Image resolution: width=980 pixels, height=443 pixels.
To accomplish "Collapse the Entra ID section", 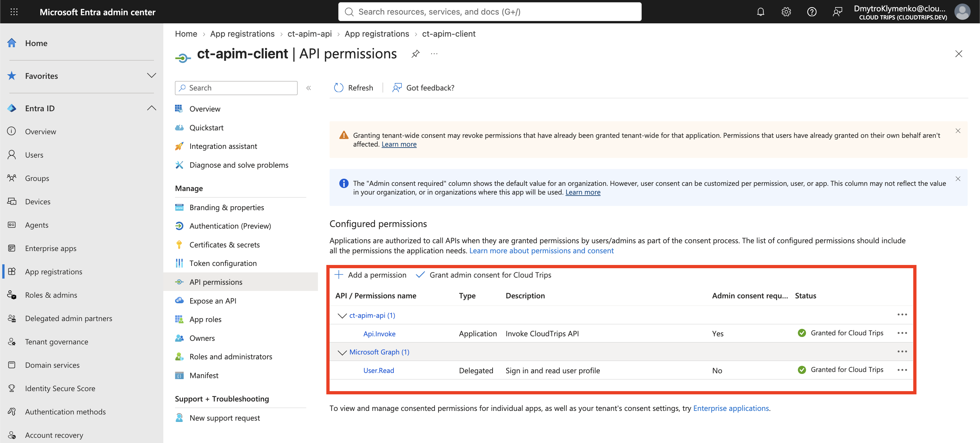I will 151,108.
